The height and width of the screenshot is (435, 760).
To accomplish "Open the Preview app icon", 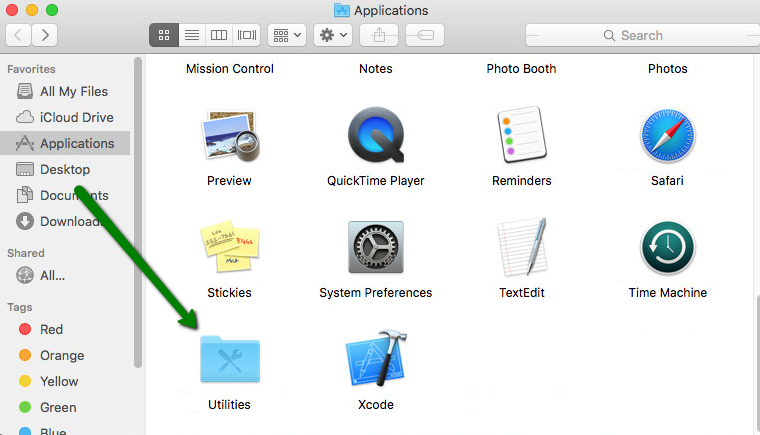I will [230, 136].
